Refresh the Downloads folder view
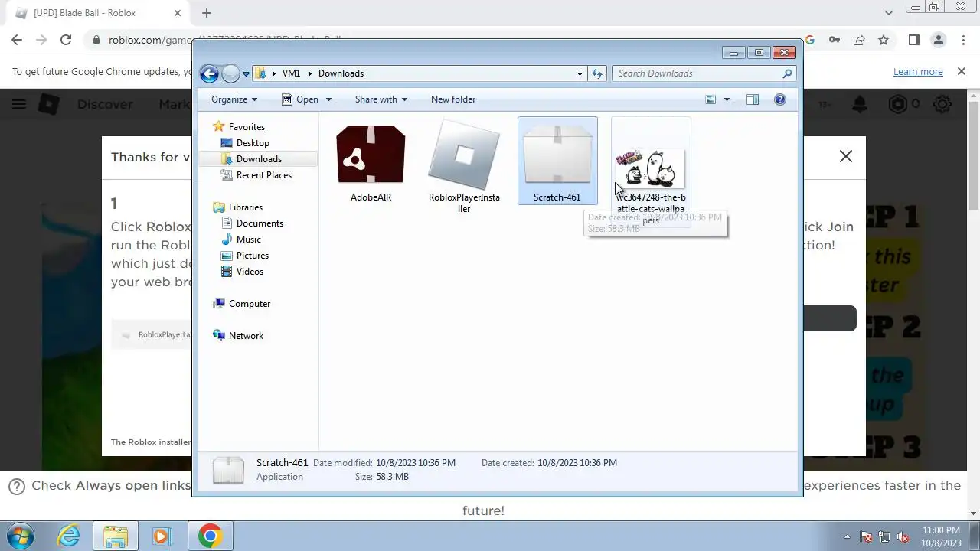 click(x=597, y=73)
